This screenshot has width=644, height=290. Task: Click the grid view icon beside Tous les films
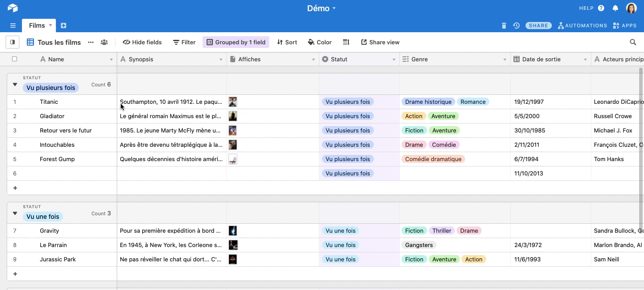pos(30,42)
